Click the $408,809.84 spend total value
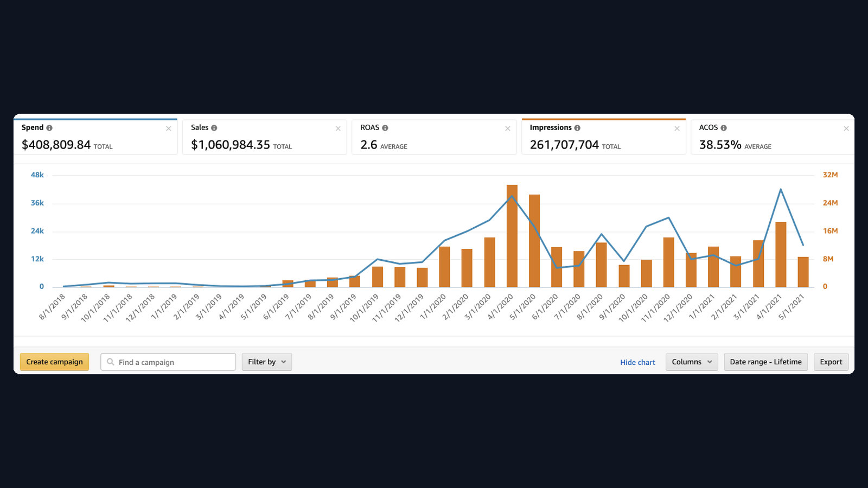This screenshot has height=488, width=868. (56, 145)
